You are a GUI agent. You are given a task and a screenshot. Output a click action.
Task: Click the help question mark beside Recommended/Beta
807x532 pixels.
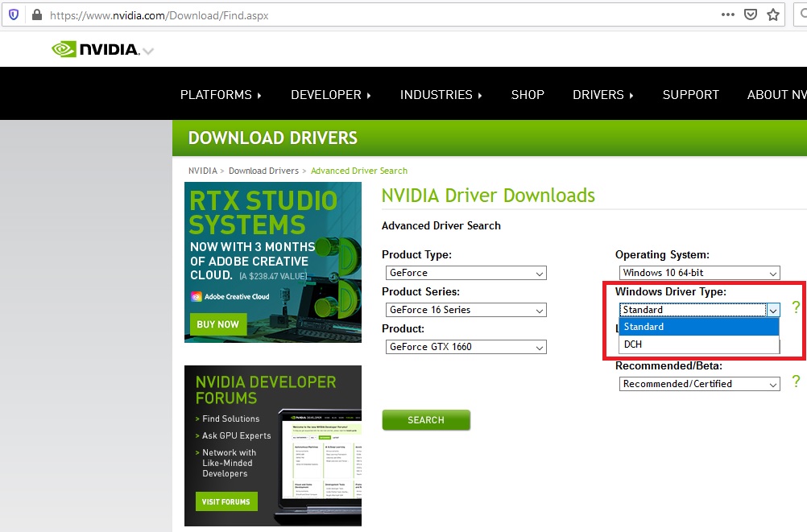[x=796, y=381]
